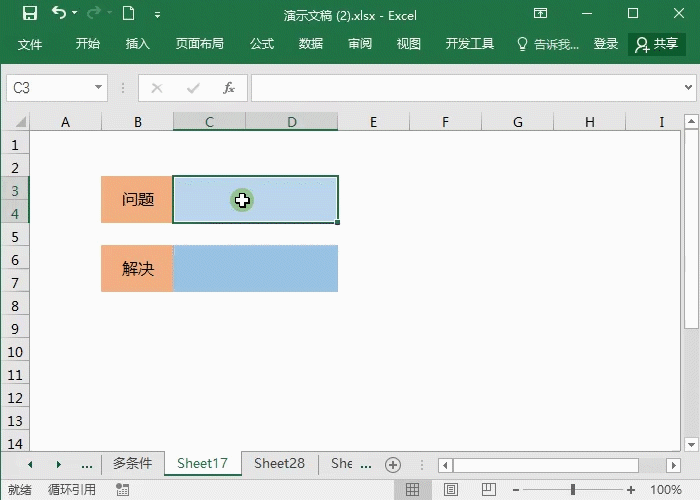The image size is (700, 500).
Task: Click the orange 解决 cell
Action: 137,268
